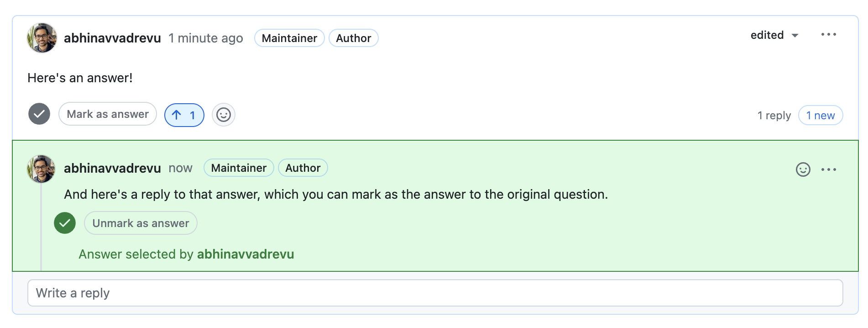Viewport: 868px width, 328px height.
Task: Click the gray checkmark circle beside Mark as answer
Action: tap(39, 114)
